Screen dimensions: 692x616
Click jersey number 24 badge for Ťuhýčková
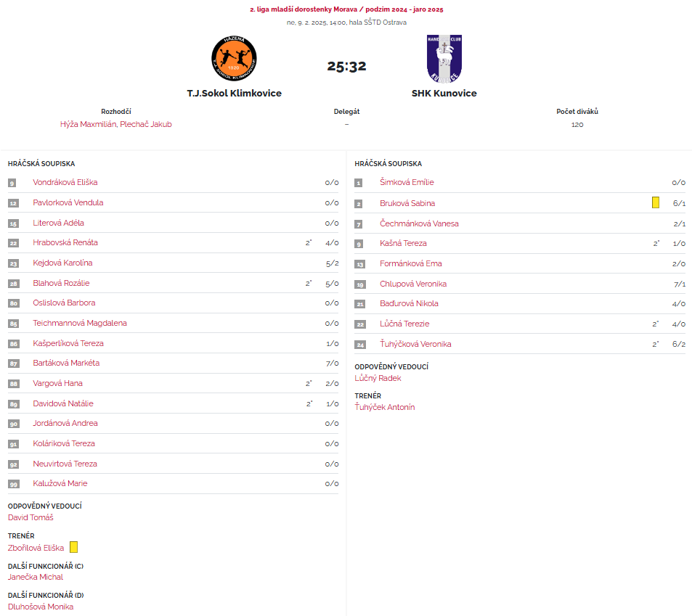[359, 344]
